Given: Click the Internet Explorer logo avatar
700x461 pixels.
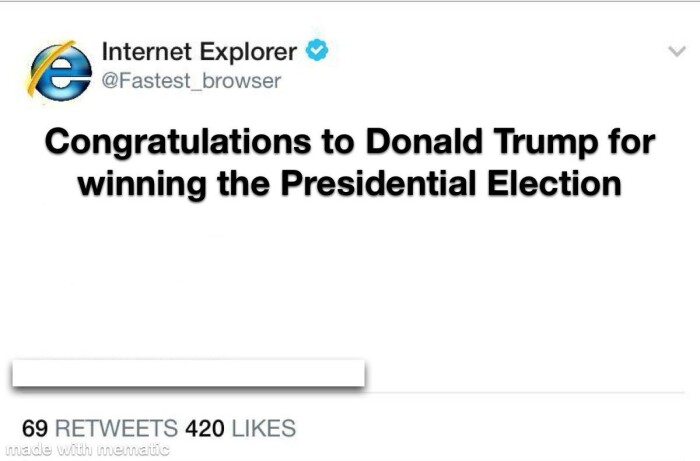Looking at the screenshot, I should pos(58,70).
